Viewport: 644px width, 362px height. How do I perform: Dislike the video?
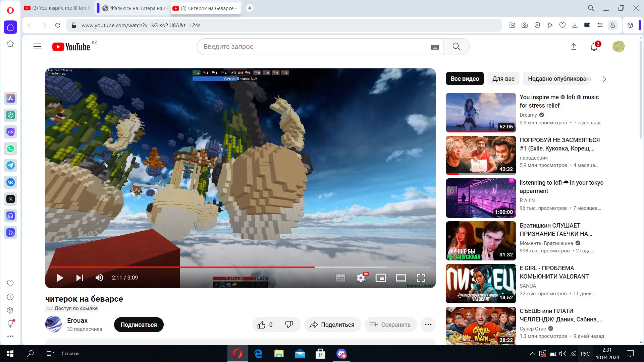tap(289, 325)
